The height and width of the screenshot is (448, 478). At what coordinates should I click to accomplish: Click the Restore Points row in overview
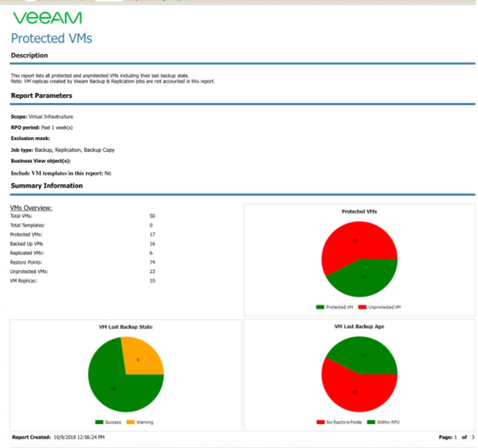tap(26, 262)
